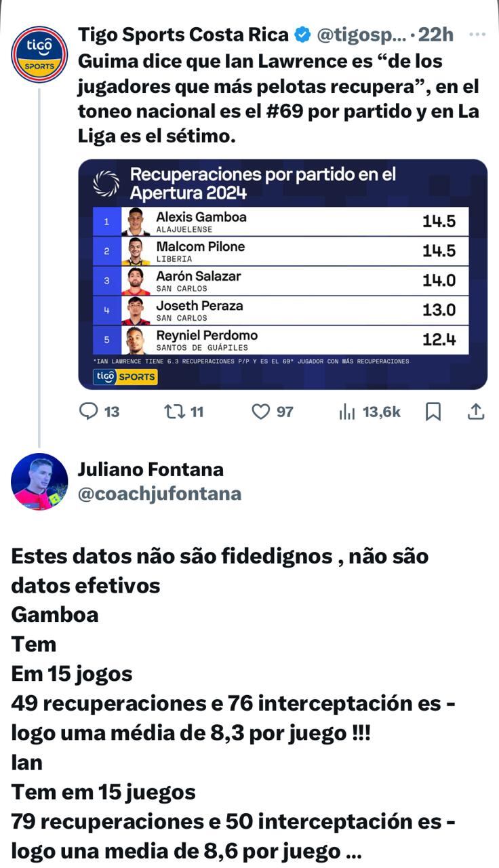The image size is (499, 868).
Task: Open the @coachjufontana handle
Action: [x=159, y=494]
